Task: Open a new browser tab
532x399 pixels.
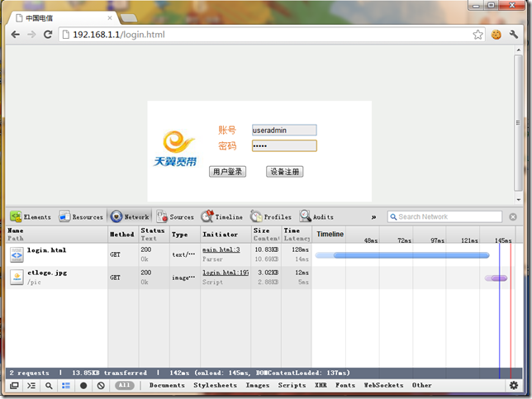Action: pos(129,18)
